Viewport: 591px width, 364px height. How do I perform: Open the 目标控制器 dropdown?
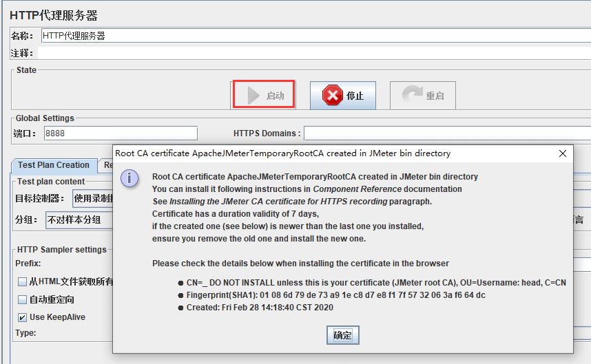(x=93, y=198)
